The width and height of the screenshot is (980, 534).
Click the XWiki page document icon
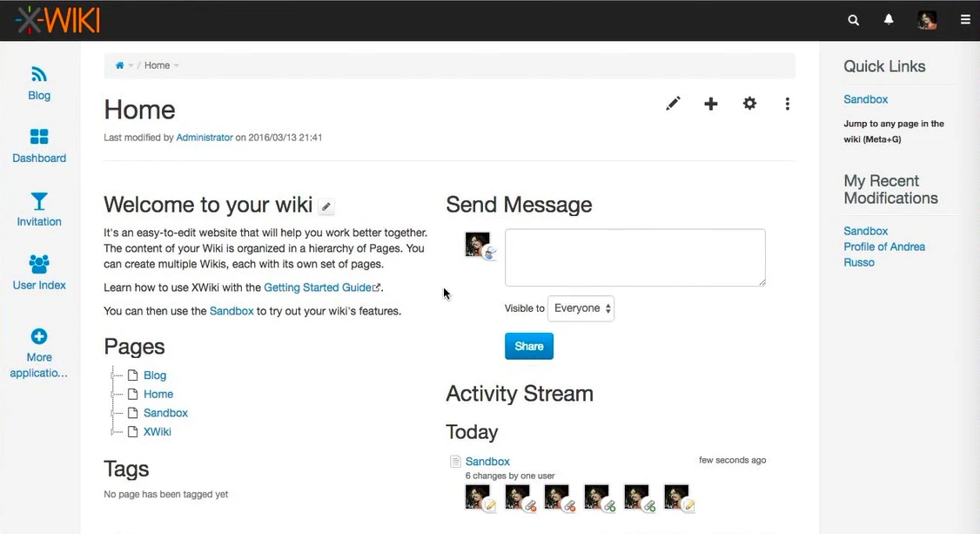point(132,431)
